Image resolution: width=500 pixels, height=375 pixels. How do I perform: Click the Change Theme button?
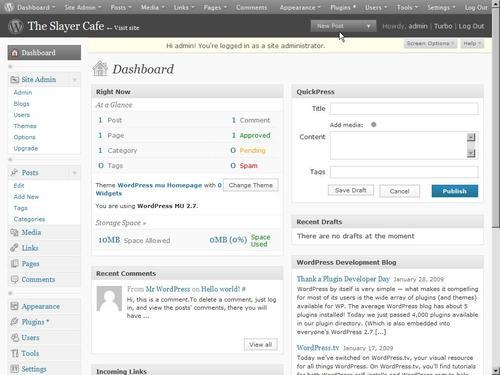click(x=251, y=185)
